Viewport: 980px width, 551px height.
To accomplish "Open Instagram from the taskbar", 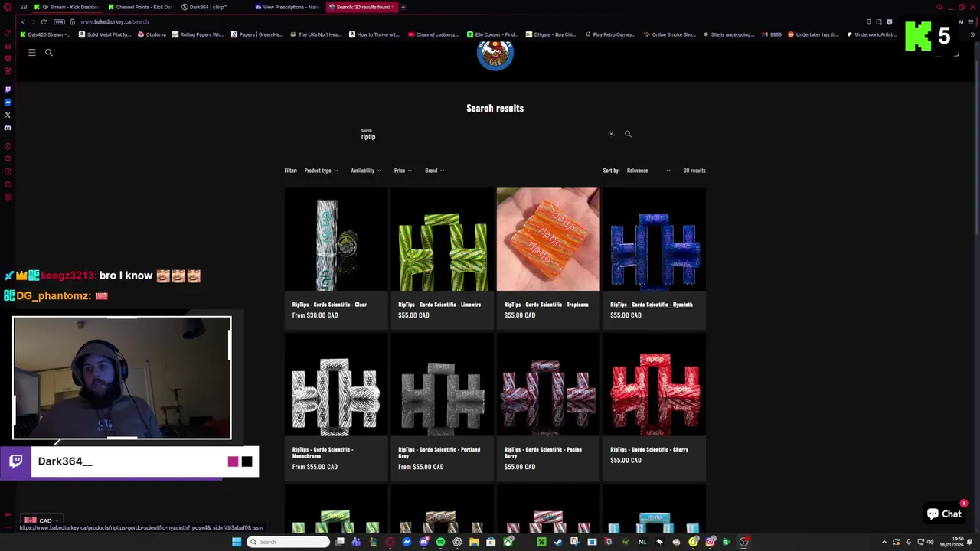I will (x=710, y=542).
